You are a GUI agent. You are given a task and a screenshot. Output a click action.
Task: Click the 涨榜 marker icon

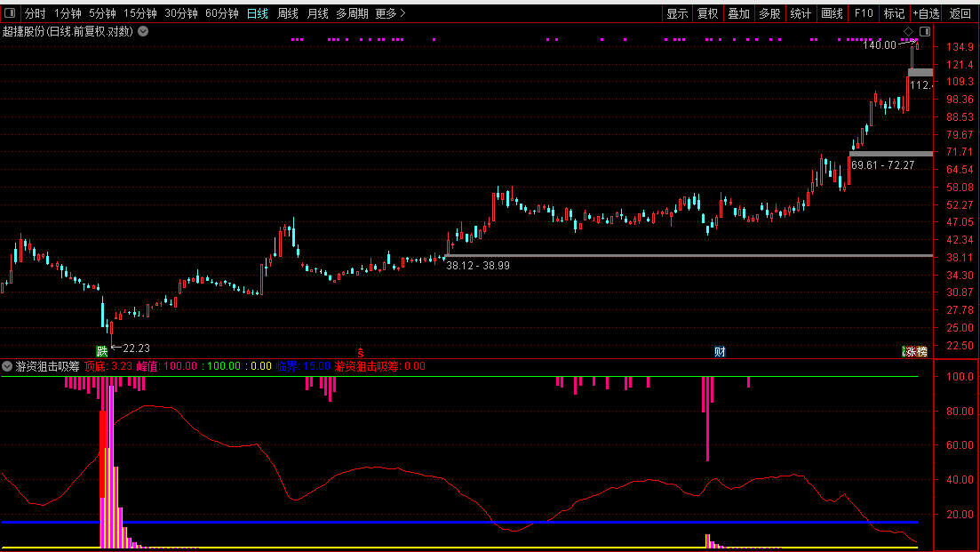point(914,351)
